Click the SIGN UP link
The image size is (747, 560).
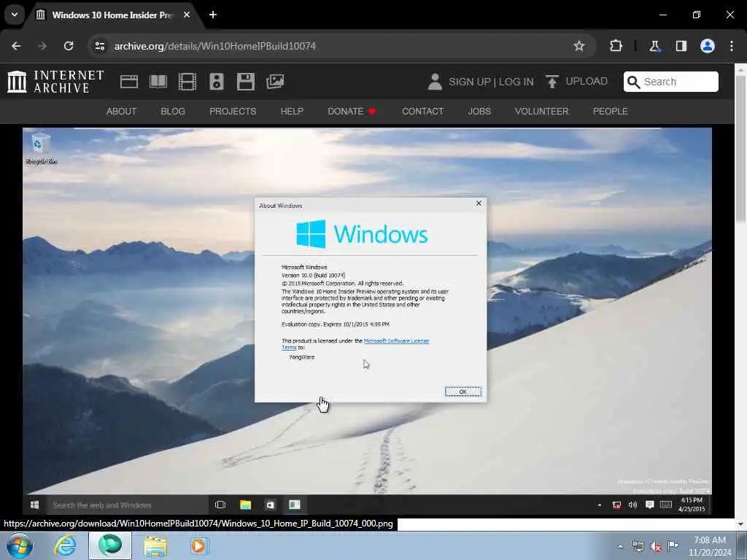click(469, 82)
